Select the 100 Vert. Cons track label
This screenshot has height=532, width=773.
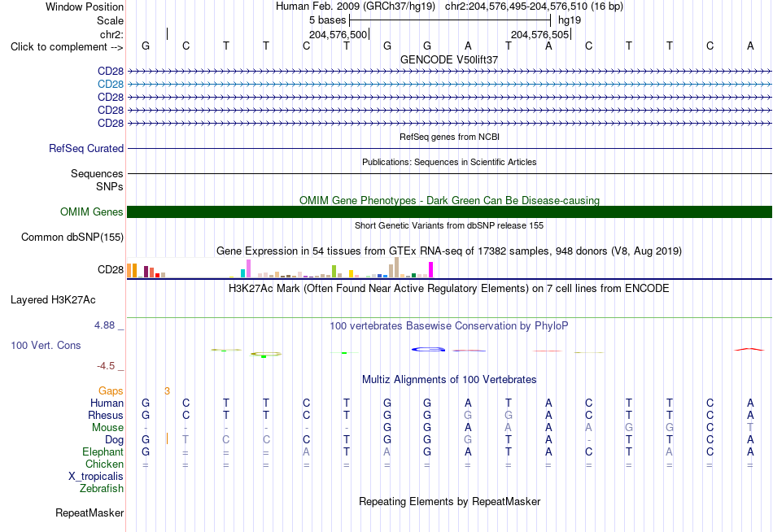46,345
